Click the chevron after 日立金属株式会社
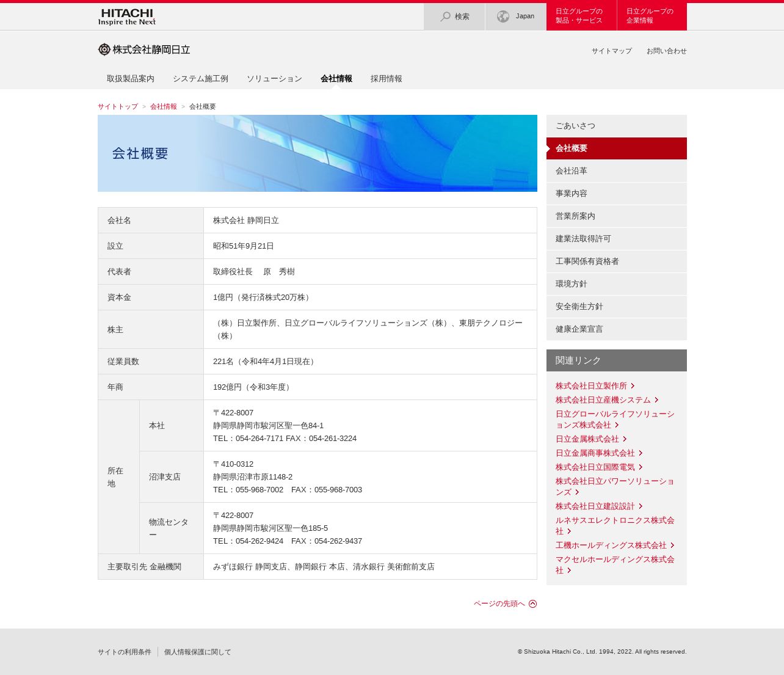 pyautogui.click(x=625, y=439)
